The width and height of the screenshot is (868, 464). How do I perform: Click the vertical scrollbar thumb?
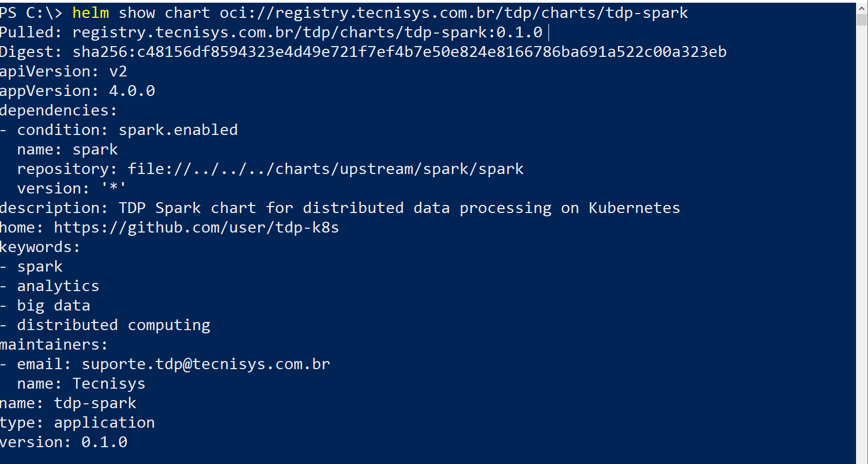coord(861,20)
